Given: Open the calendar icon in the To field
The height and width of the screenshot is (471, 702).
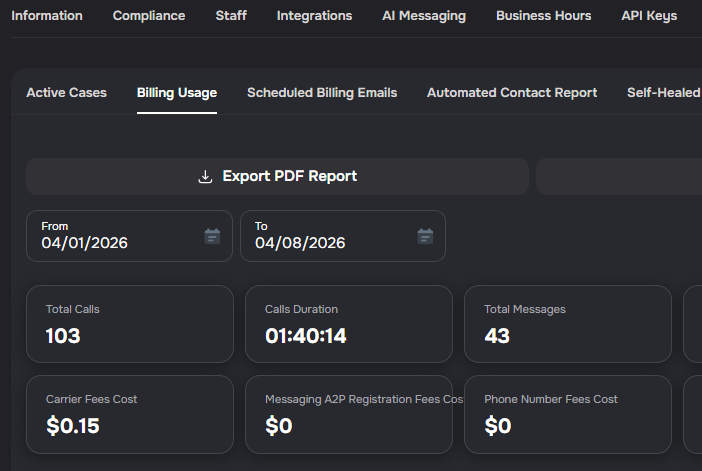Looking at the screenshot, I should 425,236.
